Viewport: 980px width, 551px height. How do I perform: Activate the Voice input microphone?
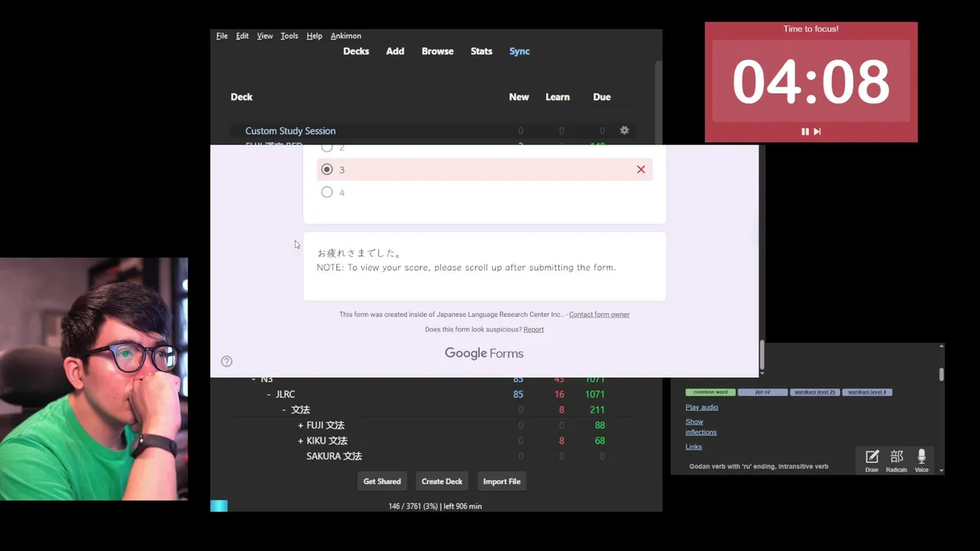pyautogui.click(x=921, y=461)
